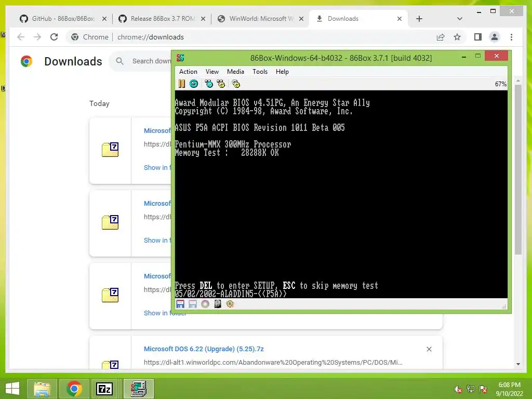Click the sound status bar icon
The width and height of the screenshot is (532, 399).
(230, 304)
